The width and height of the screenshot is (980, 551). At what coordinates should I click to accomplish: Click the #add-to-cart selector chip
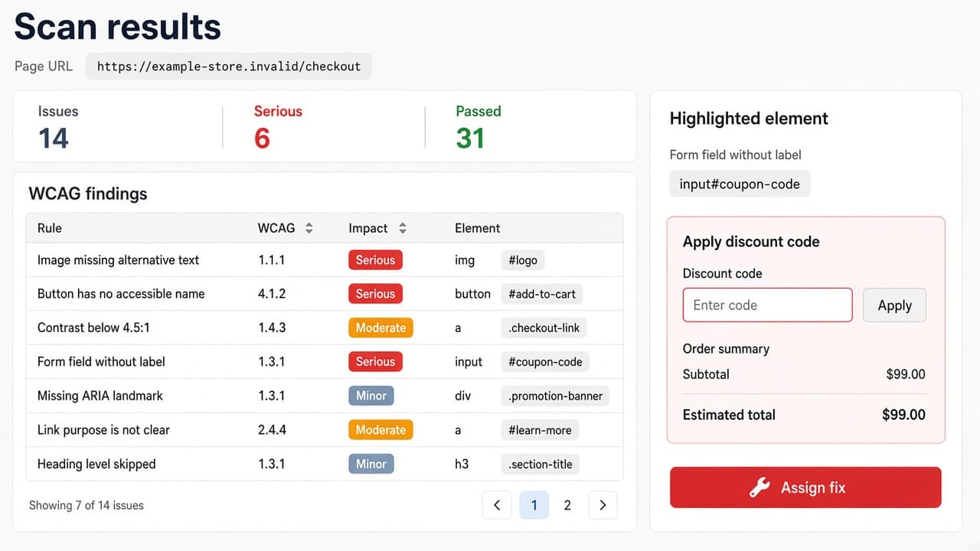point(542,294)
